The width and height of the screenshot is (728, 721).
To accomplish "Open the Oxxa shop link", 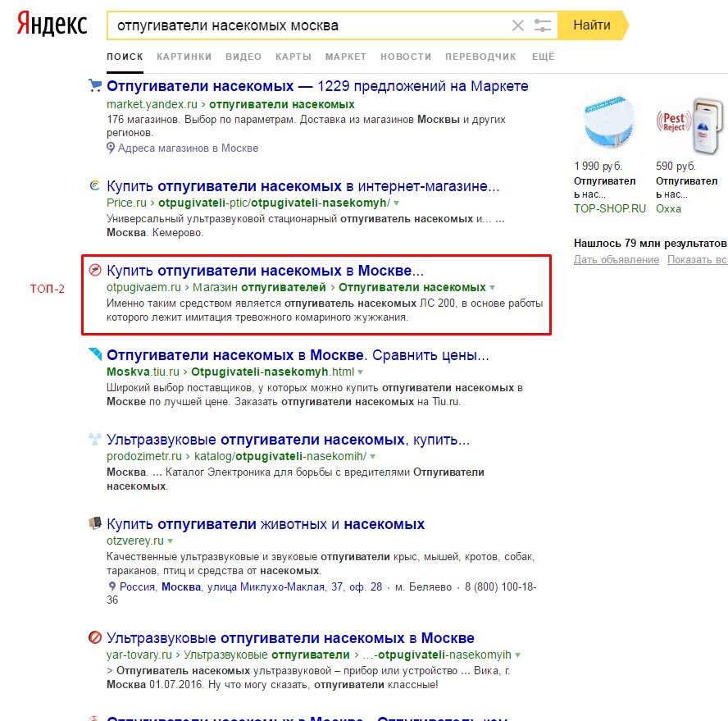I will pyautogui.click(x=669, y=208).
